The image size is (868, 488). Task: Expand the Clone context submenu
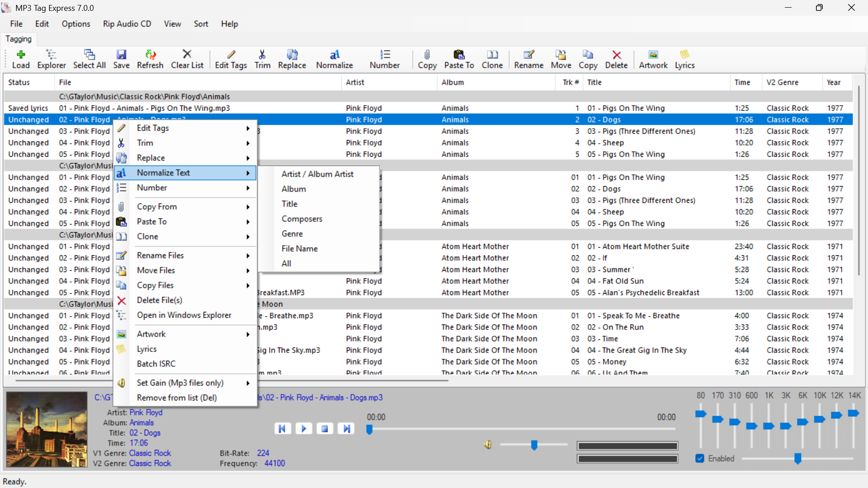click(185, 237)
